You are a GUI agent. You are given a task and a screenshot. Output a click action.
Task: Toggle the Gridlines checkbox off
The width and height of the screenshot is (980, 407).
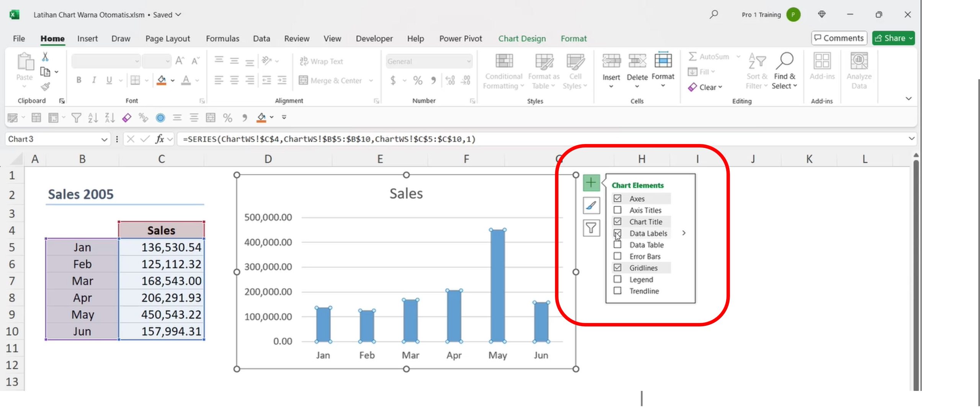pyautogui.click(x=617, y=268)
